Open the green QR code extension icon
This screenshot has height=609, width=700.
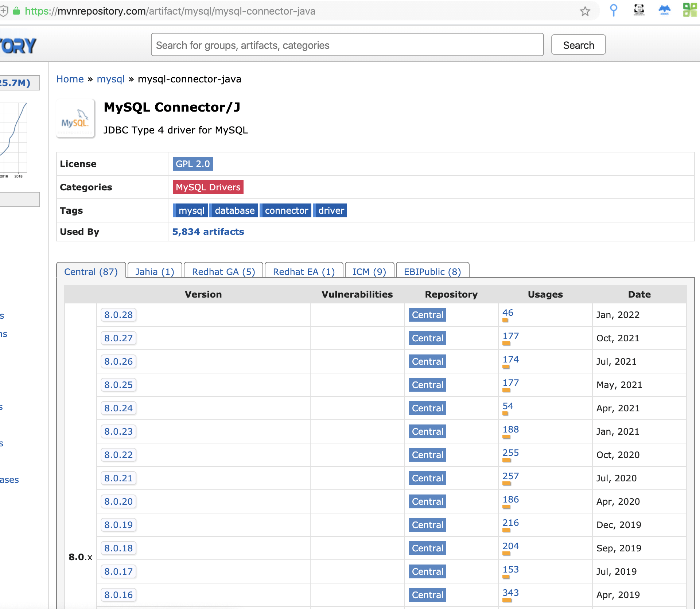coord(690,10)
